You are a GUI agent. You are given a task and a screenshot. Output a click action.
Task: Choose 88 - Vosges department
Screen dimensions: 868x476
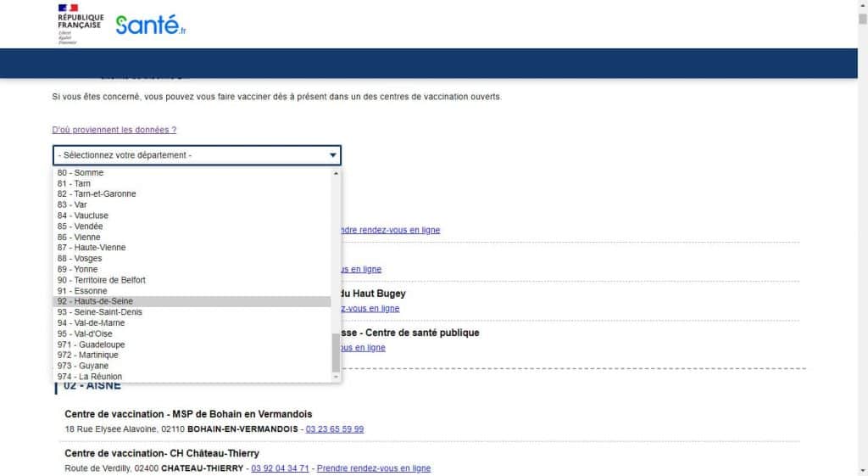(x=192, y=259)
